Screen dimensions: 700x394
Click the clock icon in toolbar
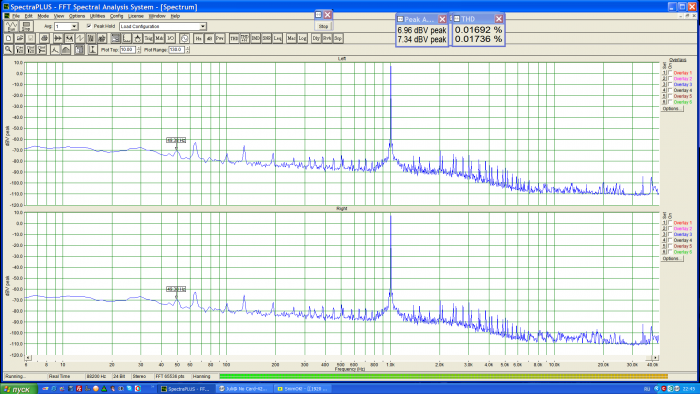tap(184, 38)
